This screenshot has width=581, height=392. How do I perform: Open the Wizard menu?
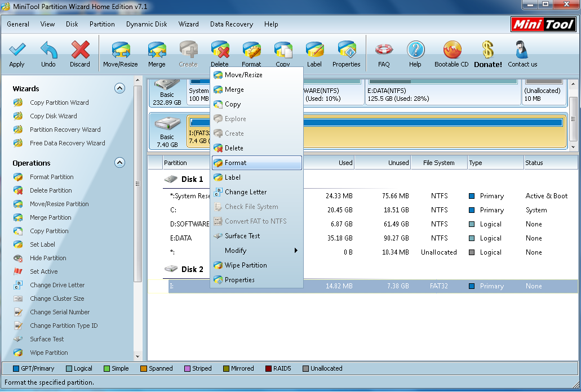pyautogui.click(x=188, y=24)
